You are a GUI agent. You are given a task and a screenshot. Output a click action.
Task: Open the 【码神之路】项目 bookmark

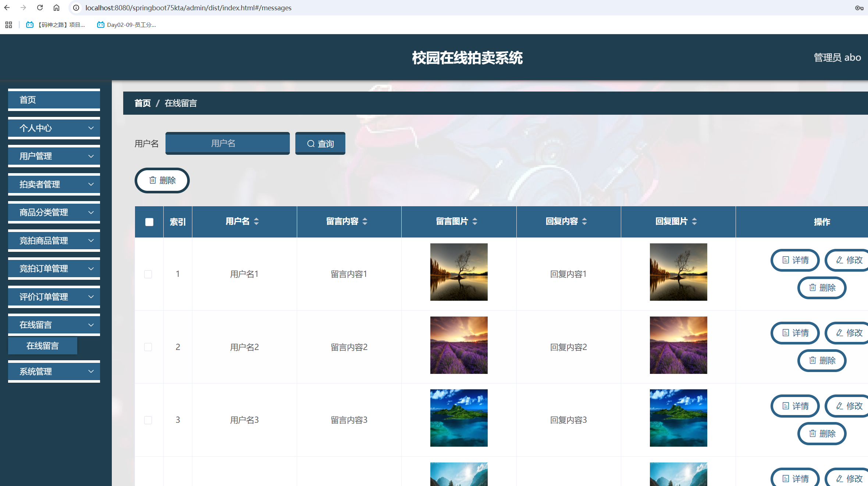55,25
